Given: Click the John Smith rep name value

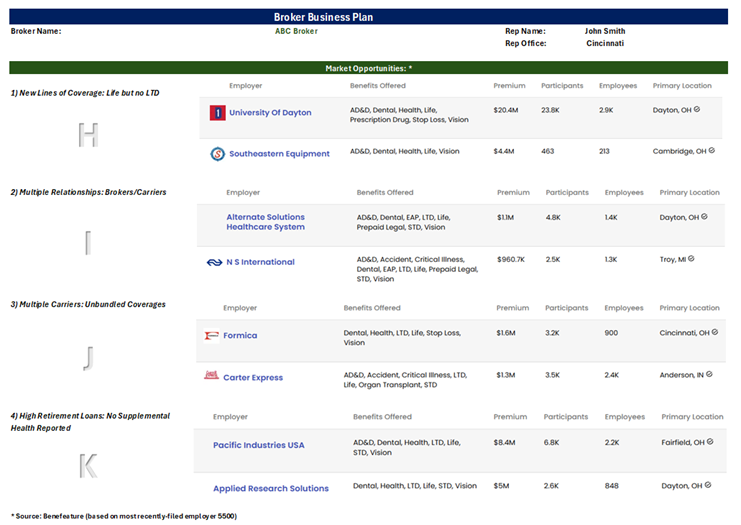Looking at the screenshot, I should click(x=605, y=31).
